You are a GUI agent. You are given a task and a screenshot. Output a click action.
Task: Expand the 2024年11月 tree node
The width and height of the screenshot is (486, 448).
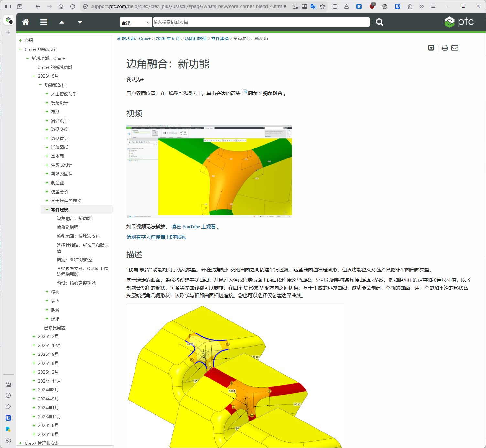coord(34,381)
